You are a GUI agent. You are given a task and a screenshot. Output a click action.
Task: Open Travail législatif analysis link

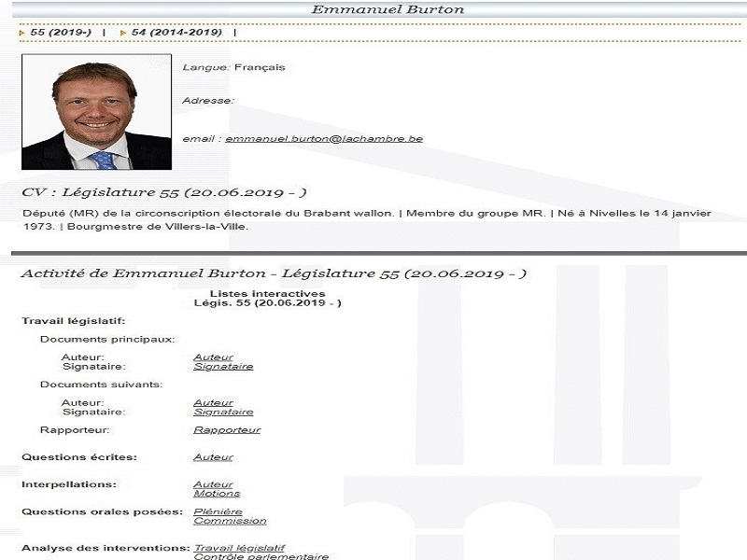(x=239, y=548)
